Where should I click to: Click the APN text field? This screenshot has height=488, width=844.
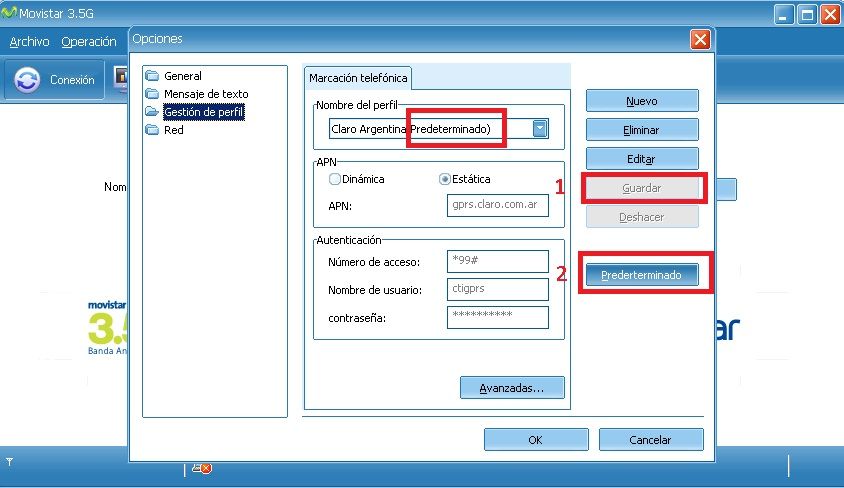pyautogui.click(x=498, y=205)
